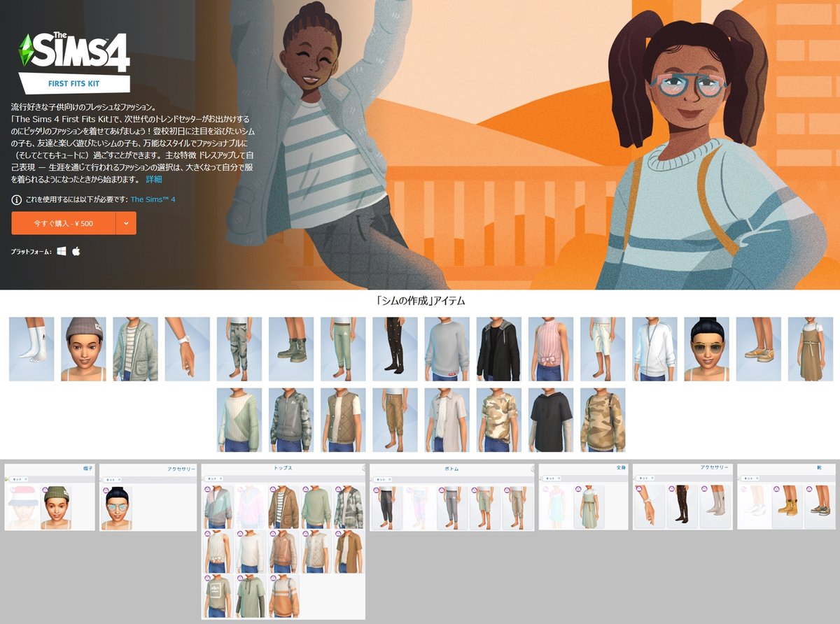Open the quilted vest store thumbnail
The image size is (840, 624).
click(343, 420)
